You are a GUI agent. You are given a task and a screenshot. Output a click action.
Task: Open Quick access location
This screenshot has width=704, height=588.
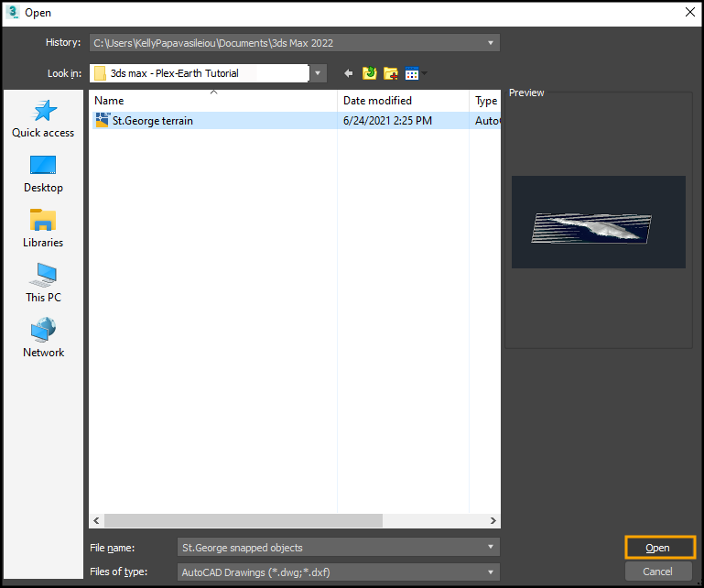click(x=43, y=119)
